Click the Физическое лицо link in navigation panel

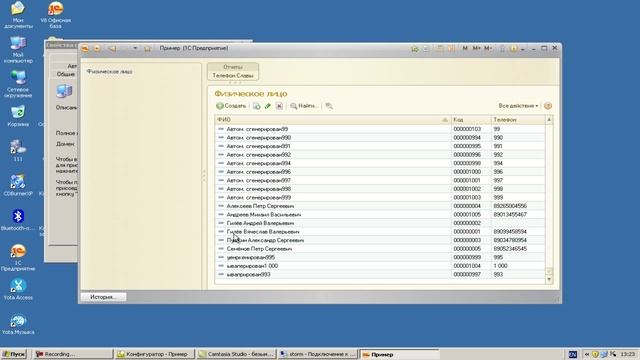click(109, 71)
